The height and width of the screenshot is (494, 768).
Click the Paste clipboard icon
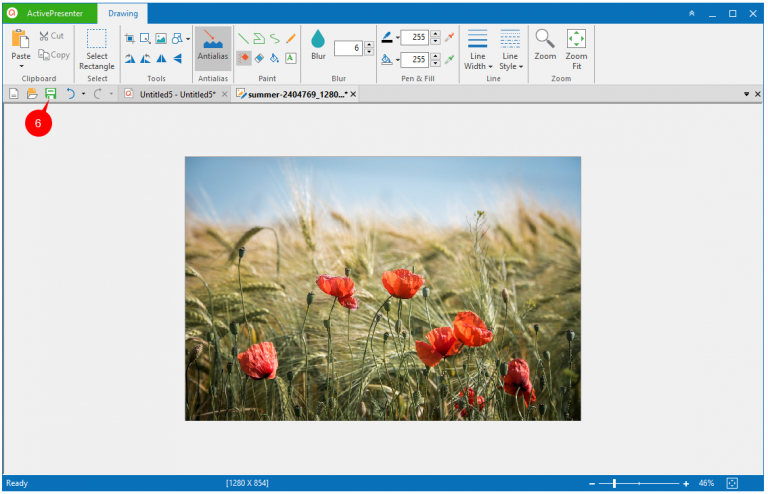(21, 39)
